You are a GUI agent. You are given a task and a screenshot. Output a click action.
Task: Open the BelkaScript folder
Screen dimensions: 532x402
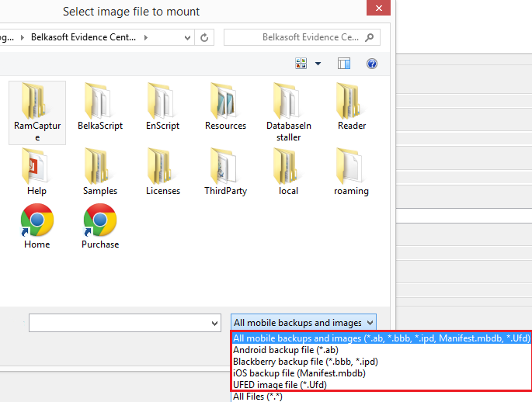pos(99,107)
